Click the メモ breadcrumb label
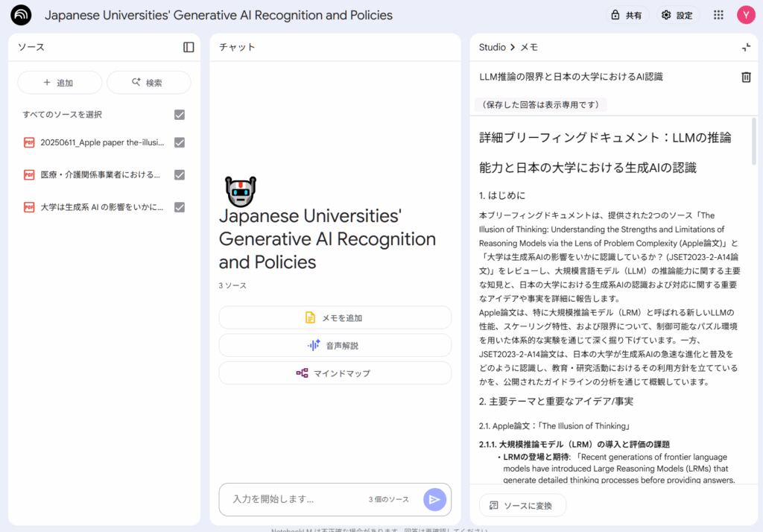This screenshot has width=763, height=532. point(529,47)
